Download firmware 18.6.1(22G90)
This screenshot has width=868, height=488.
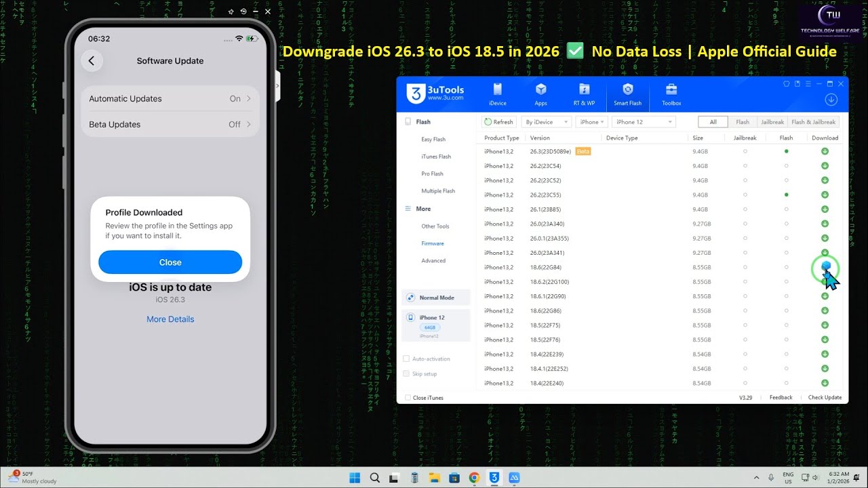tap(825, 296)
